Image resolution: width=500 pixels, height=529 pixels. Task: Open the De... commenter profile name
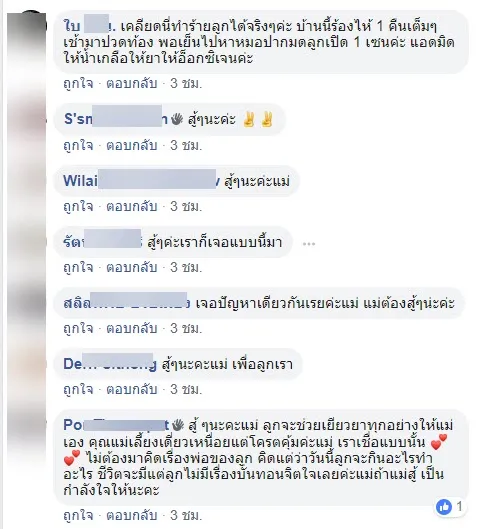click(110, 364)
